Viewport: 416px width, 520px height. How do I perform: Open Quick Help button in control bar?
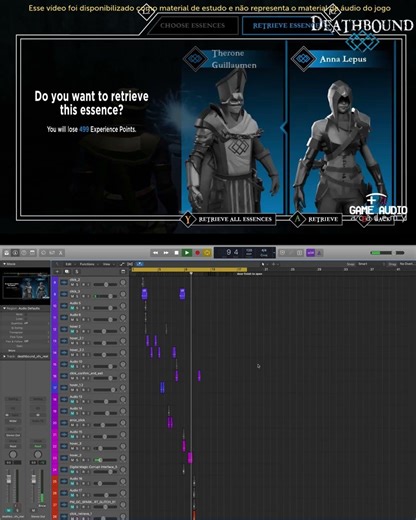click(x=24, y=253)
